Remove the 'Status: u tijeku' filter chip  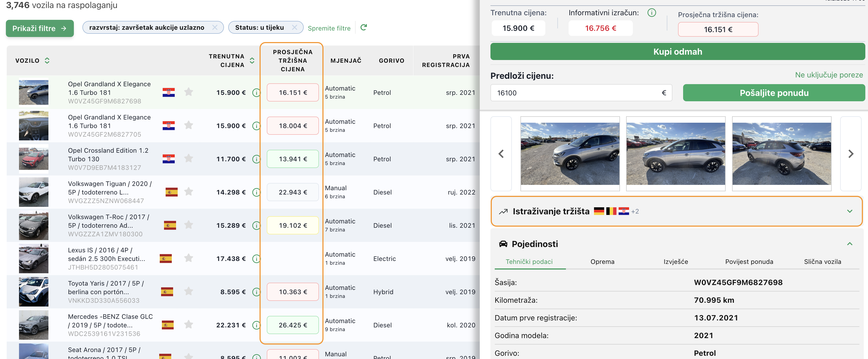295,27
